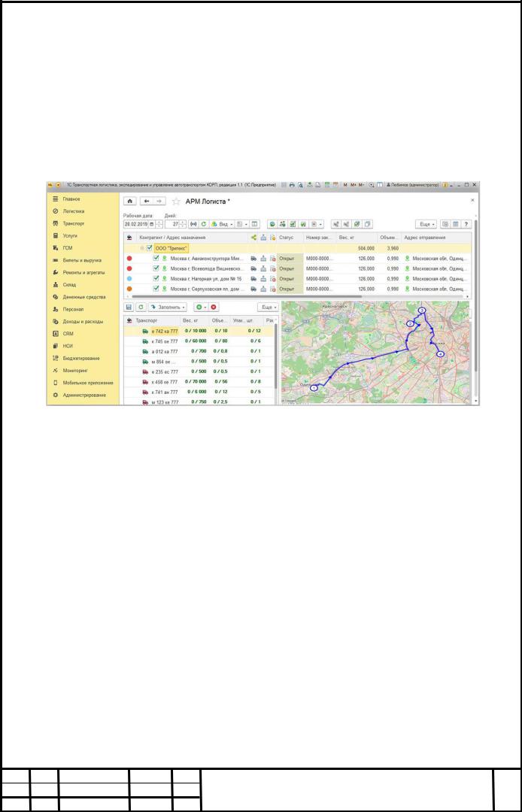Click red color marker of Авиаконструктора row

coord(129,258)
